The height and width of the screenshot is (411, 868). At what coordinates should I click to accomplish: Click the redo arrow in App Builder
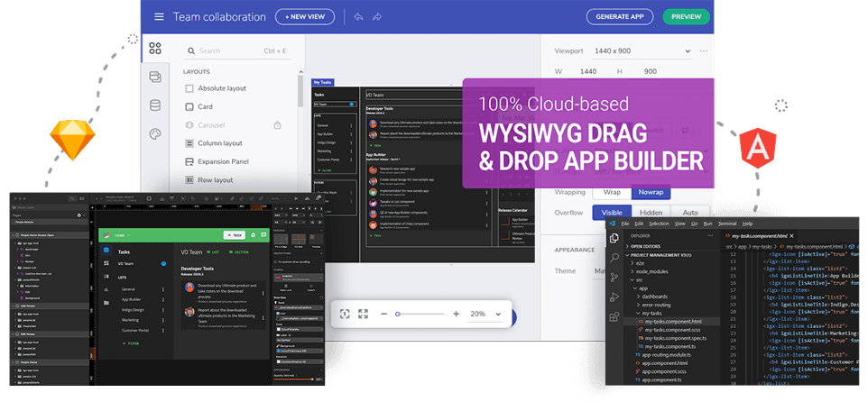point(377,16)
